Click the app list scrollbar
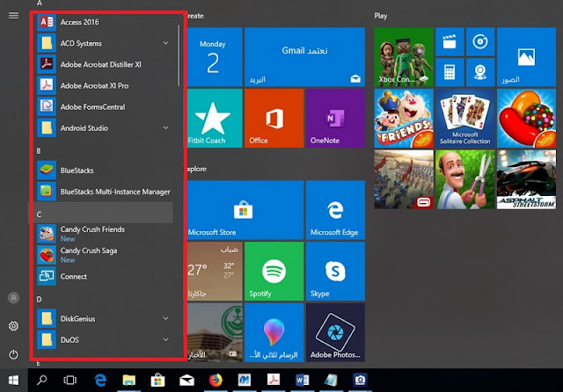 click(x=179, y=55)
